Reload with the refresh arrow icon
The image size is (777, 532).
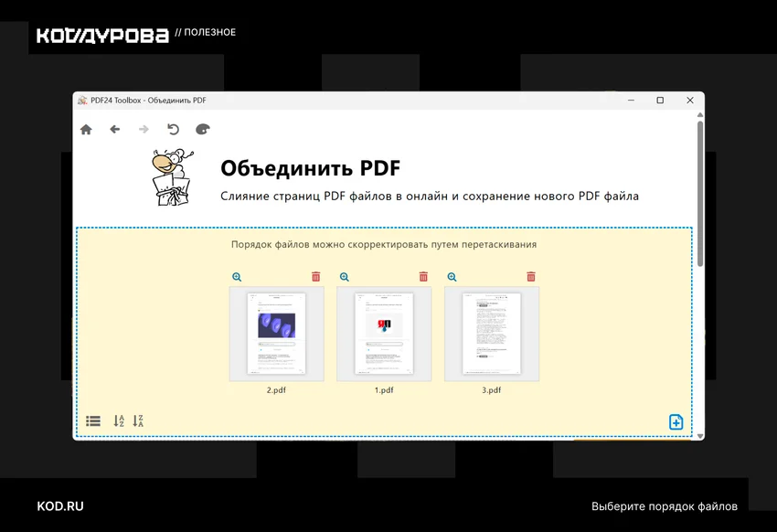[173, 129]
